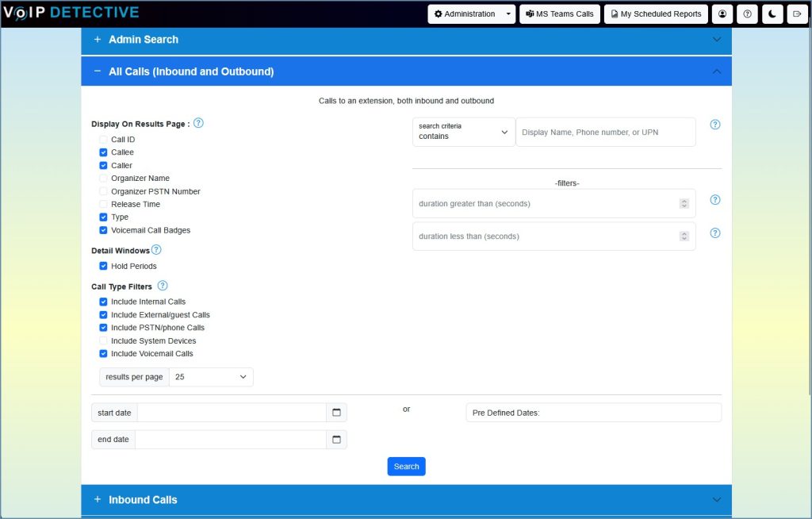This screenshot has height=519, width=812.
Task: Select MS Teams Calls in the top bar
Action: click(559, 13)
